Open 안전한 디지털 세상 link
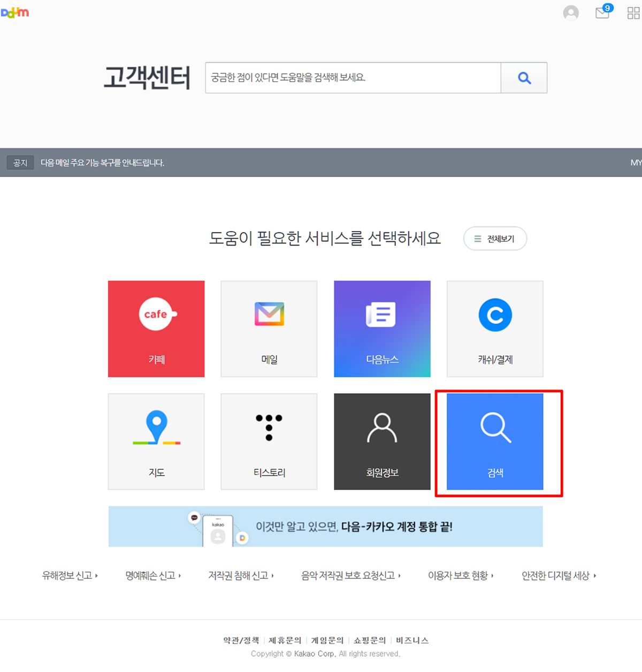 click(x=559, y=576)
